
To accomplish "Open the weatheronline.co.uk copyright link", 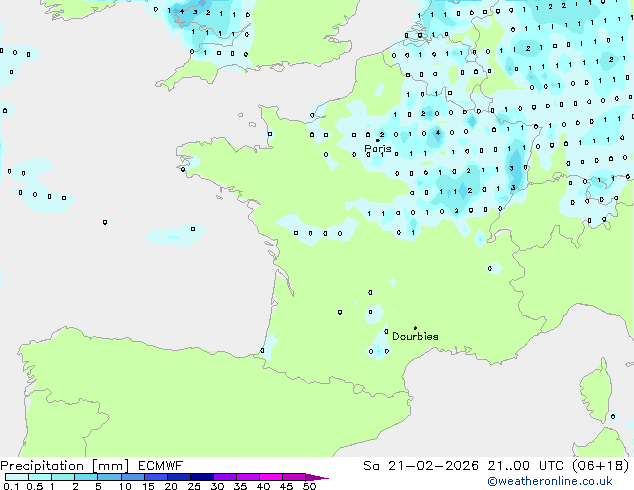I will [x=550, y=481].
